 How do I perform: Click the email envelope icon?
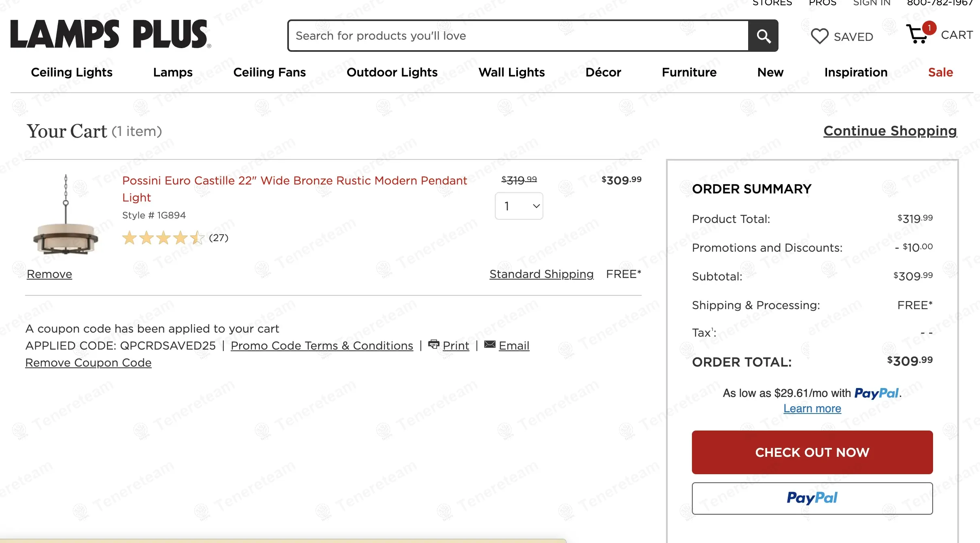490,344
